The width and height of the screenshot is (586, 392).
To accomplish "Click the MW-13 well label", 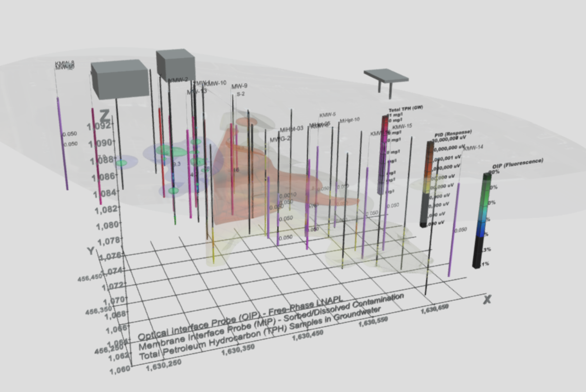I will (197, 92).
